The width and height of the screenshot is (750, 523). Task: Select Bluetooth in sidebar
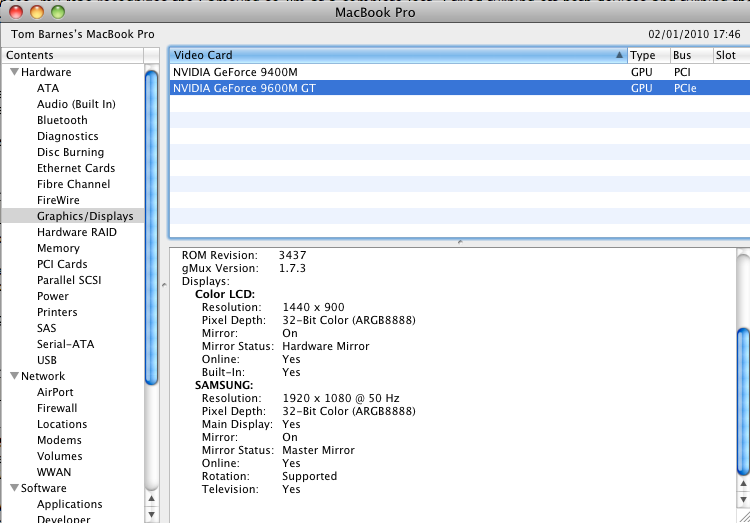click(x=62, y=120)
